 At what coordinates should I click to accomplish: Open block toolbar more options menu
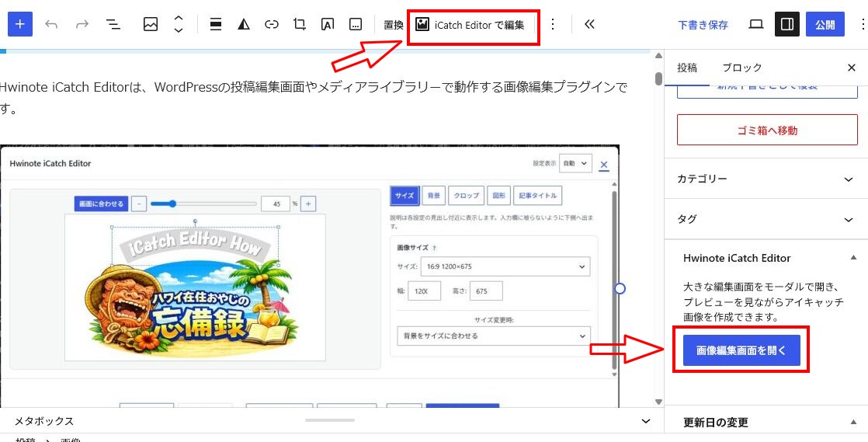pos(553,24)
